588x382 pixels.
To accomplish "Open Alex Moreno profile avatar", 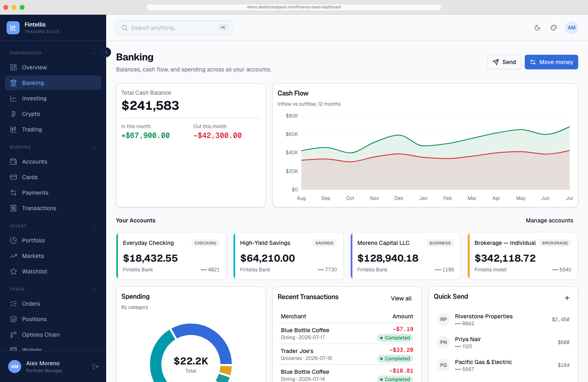I will click(15, 366).
